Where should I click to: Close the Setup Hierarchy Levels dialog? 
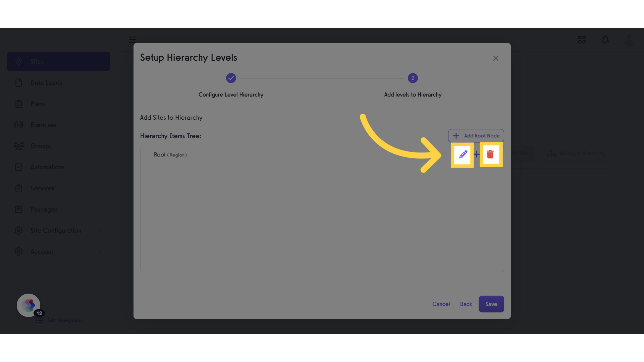pos(496,58)
